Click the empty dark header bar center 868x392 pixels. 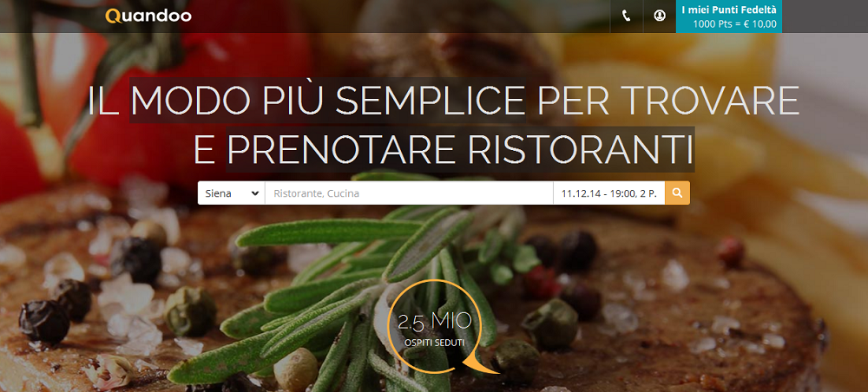point(398,16)
